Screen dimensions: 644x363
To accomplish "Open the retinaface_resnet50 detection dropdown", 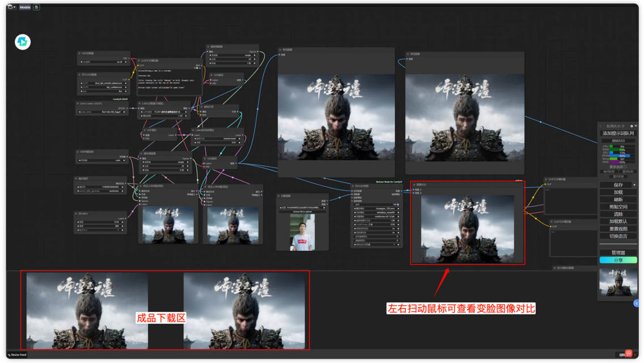I will point(376,212).
